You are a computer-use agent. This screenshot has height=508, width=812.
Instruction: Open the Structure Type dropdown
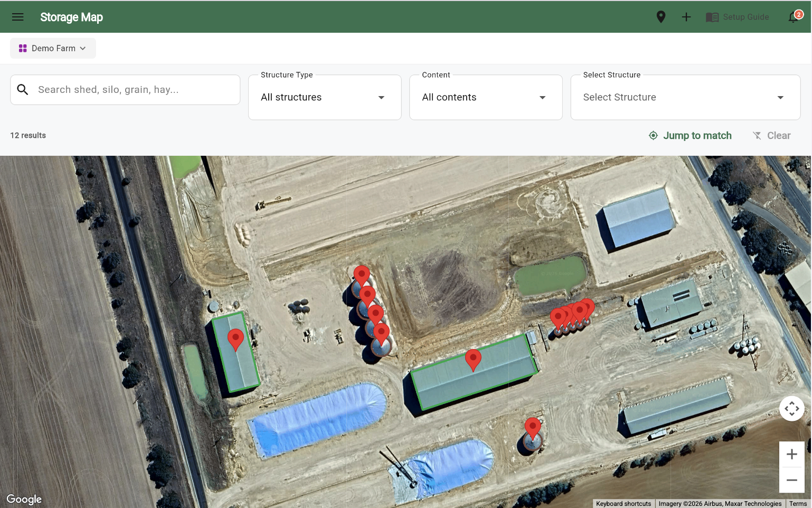tap(325, 97)
